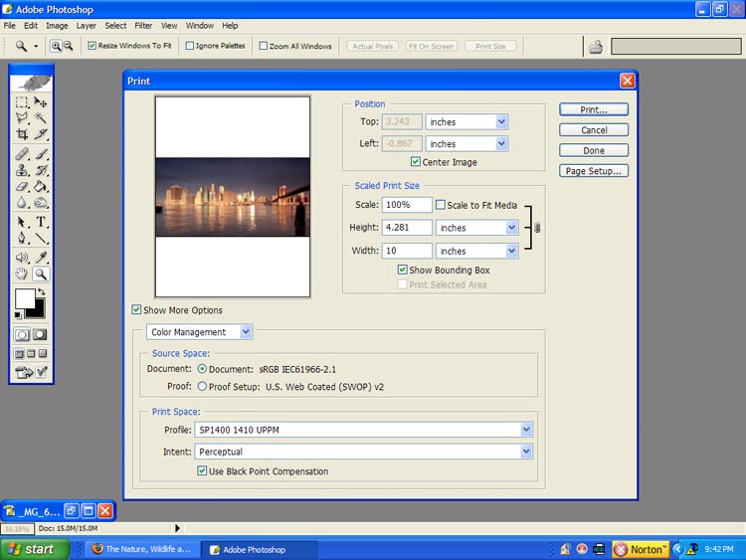This screenshot has width=746, height=560.
Task: Toggle Resize Windows To Fit checkbox
Action: click(x=92, y=46)
